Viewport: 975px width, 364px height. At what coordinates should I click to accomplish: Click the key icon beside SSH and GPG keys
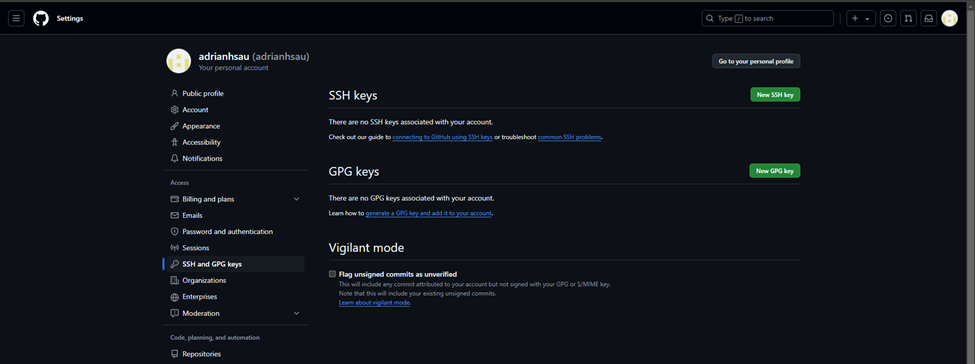[x=175, y=264]
